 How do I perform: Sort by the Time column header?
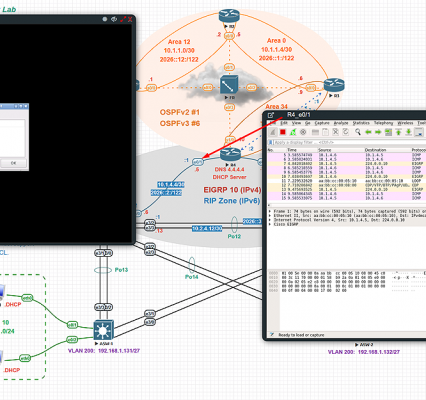click(x=292, y=150)
